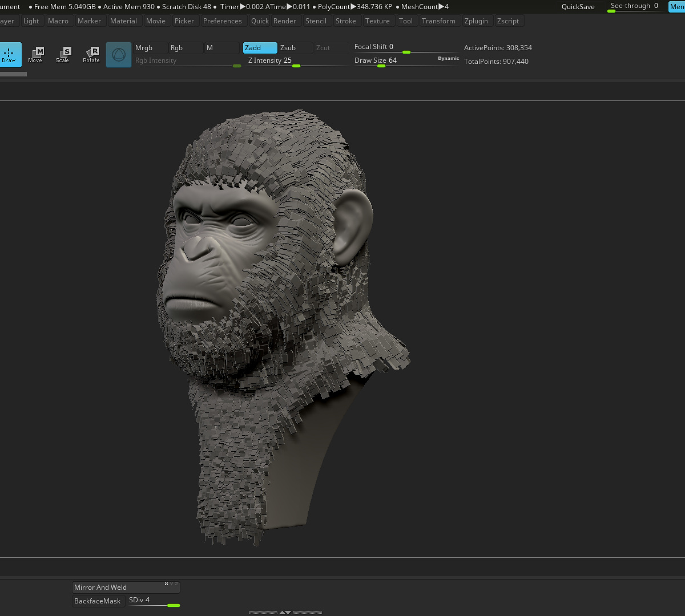
Task: Adjust the Focal Shift slider
Action: point(406,48)
